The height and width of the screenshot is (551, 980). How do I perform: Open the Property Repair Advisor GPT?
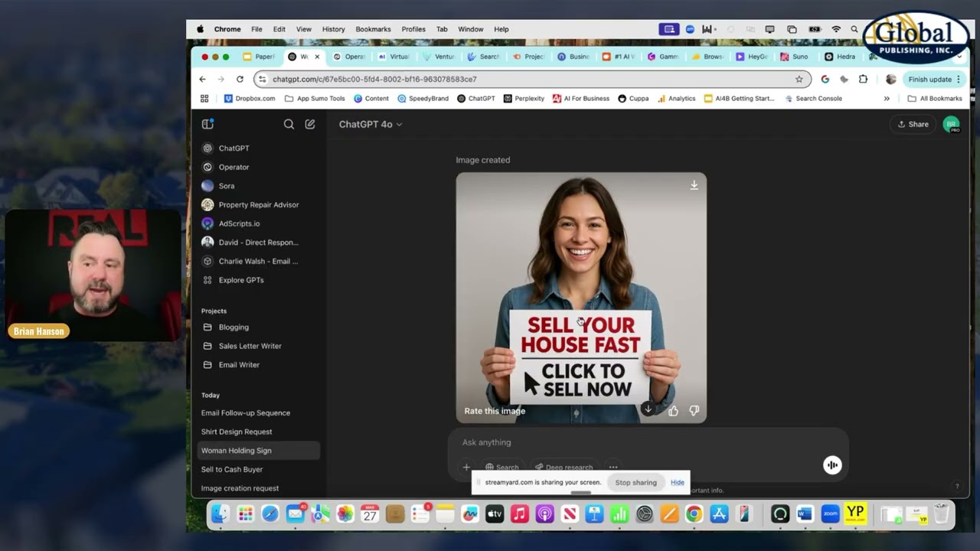click(x=260, y=205)
